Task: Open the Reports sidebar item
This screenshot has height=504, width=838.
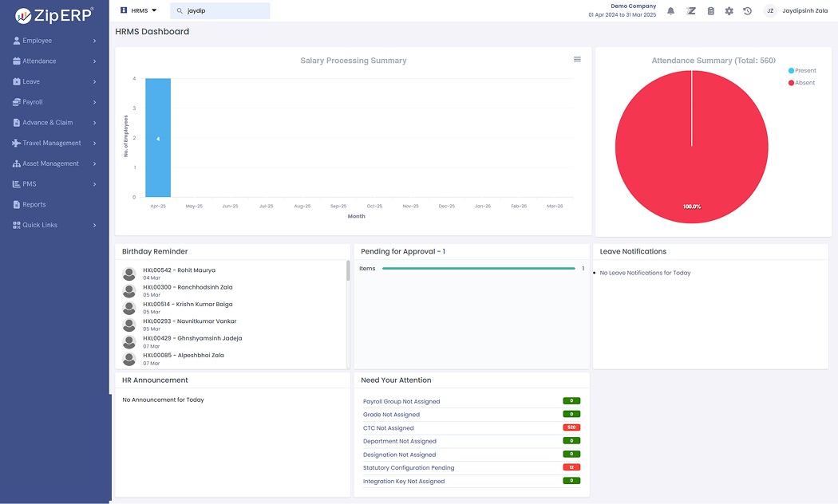Action: pyautogui.click(x=34, y=205)
